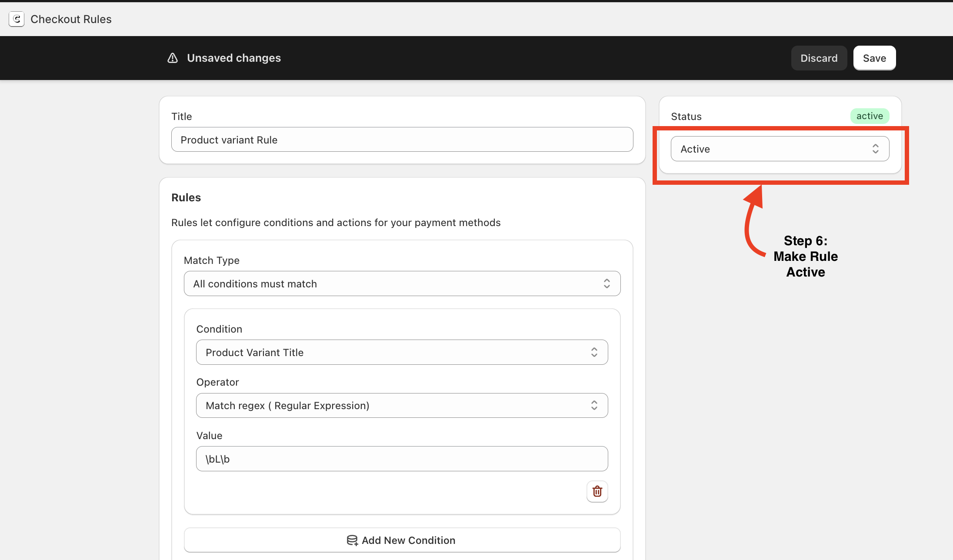Click the Operator field chevron arrows
Viewport: 953px width, 560px height.
[x=594, y=405]
